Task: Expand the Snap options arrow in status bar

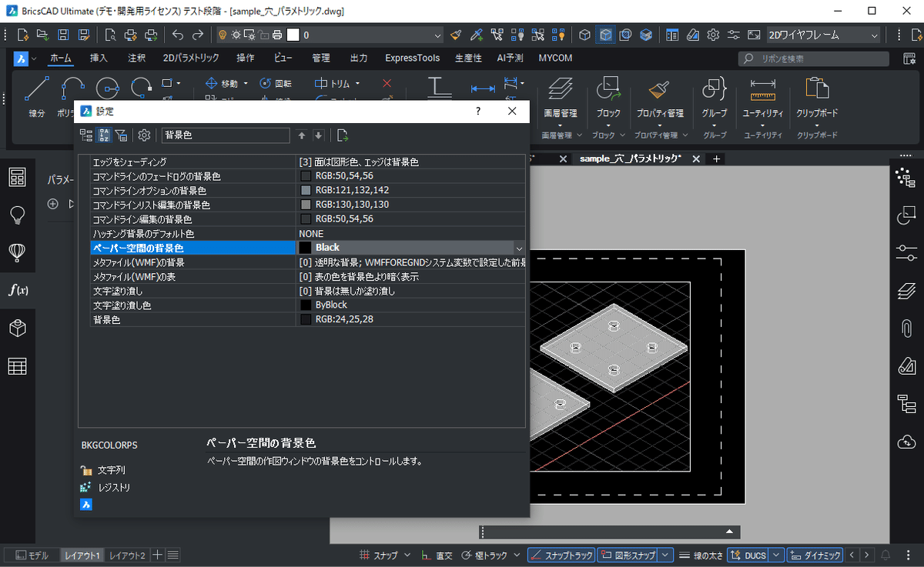Action: pyautogui.click(x=408, y=555)
